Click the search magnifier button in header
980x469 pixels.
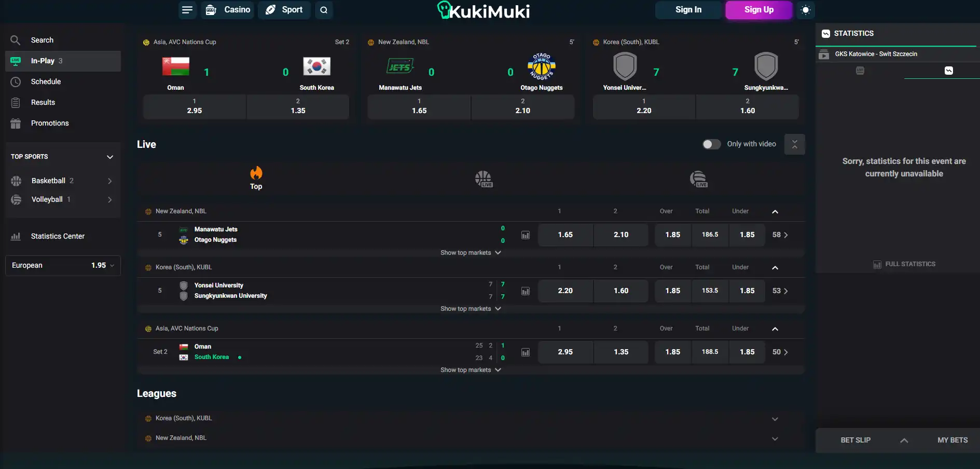[324, 10]
